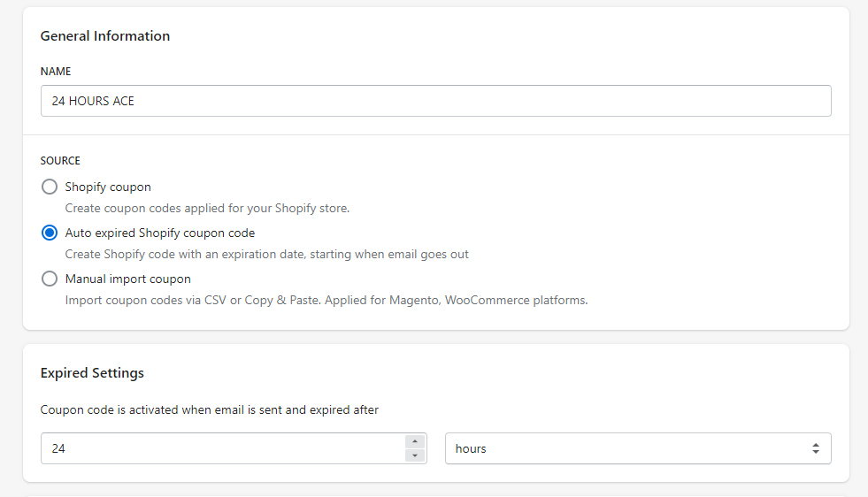Select Auto expired Shopify coupon code radio

(x=50, y=233)
